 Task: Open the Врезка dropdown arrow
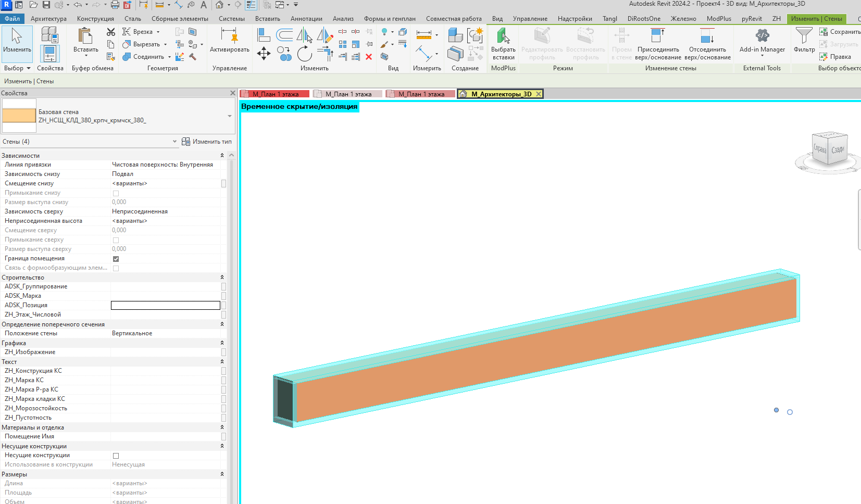click(x=158, y=32)
